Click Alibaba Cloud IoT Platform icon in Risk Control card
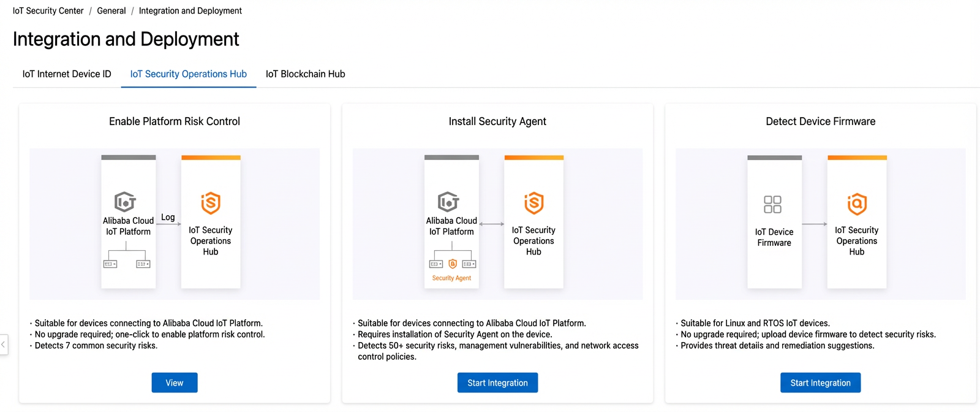Image resolution: width=980 pixels, height=412 pixels. (125, 201)
